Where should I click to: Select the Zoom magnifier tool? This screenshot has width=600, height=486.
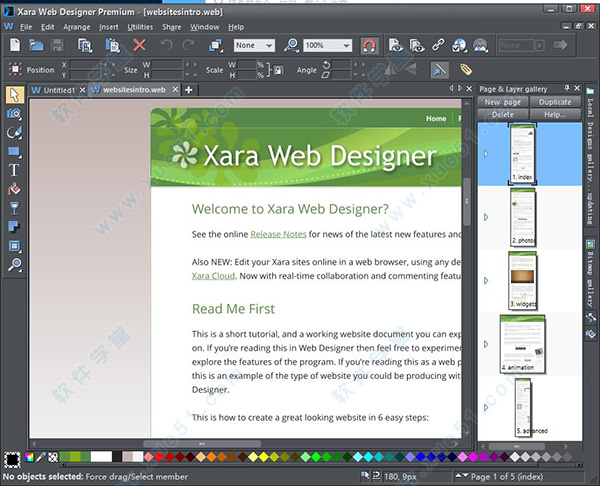[15, 264]
